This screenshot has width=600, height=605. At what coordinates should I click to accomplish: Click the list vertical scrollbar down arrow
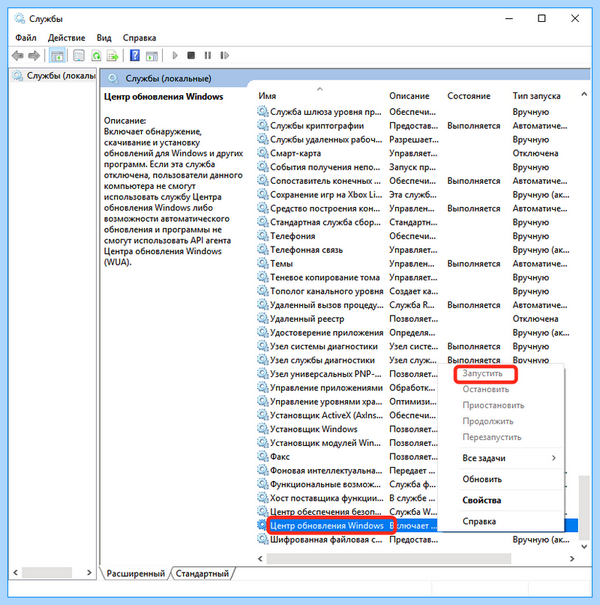584,546
